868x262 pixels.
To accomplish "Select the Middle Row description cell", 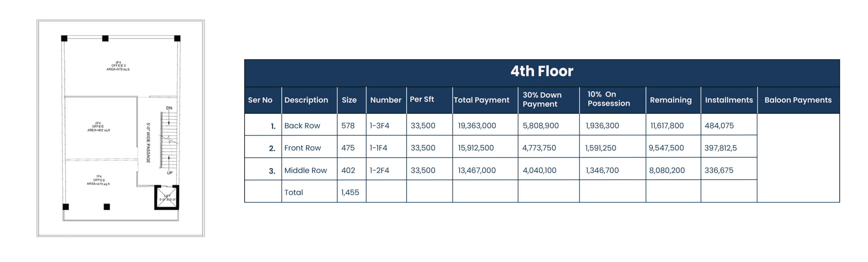I will pyautogui.click(x=305, y=170).
